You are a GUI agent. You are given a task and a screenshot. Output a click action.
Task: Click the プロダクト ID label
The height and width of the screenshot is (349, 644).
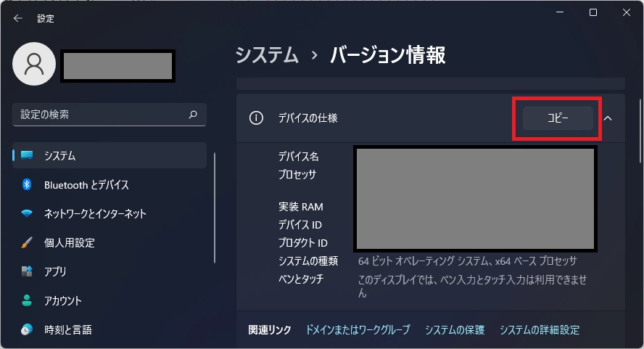(302, 243)
